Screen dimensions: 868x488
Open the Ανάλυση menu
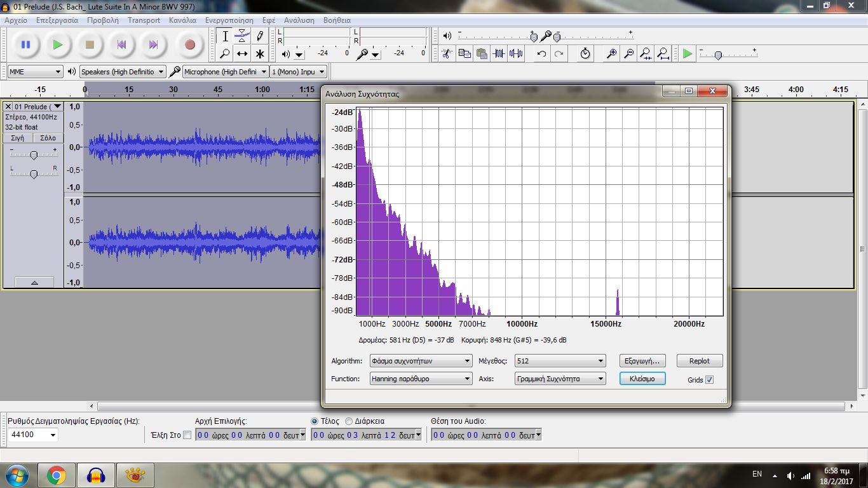coord(299,20)
